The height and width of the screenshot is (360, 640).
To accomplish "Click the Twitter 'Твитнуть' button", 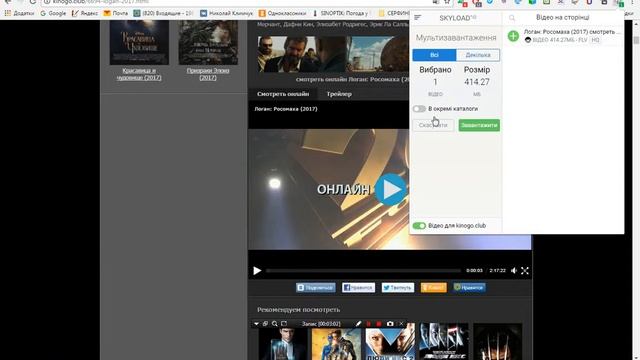I will click(398, 288).
